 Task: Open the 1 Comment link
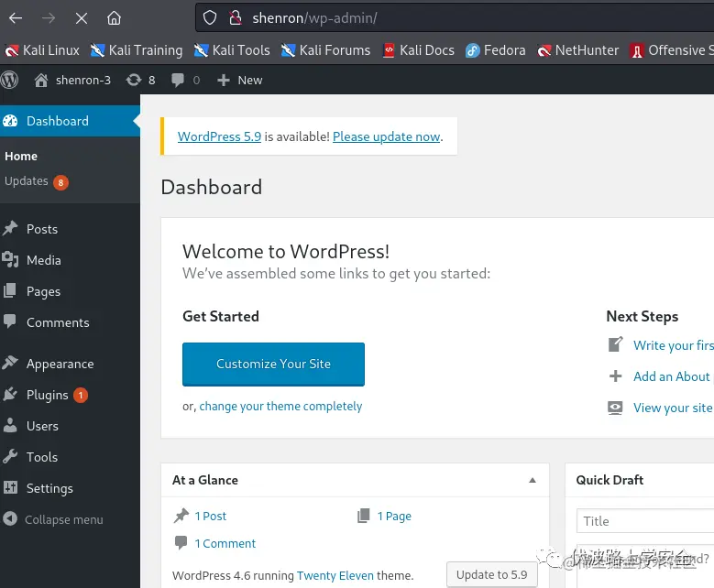click(225, 543)
